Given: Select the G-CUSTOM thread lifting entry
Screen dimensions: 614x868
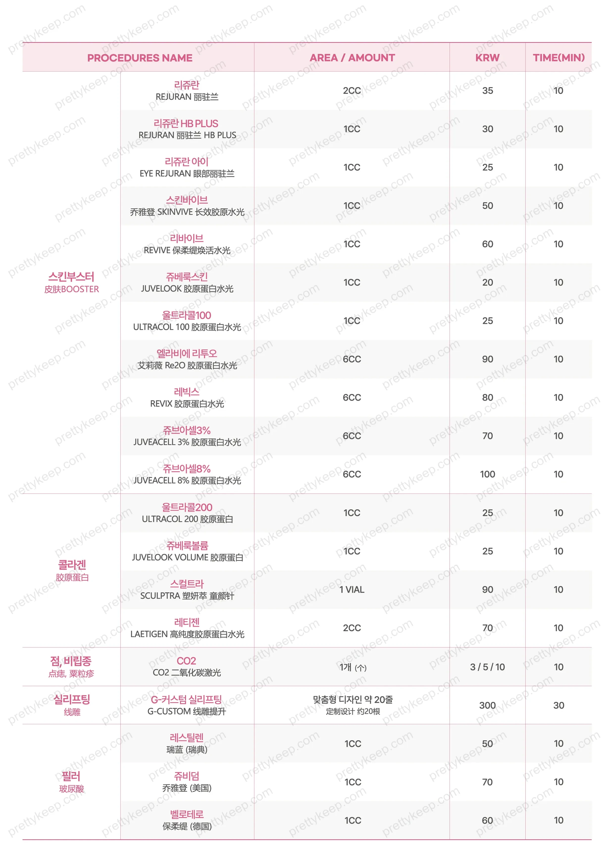Looking at the screenshot, I should coord(187,705).
